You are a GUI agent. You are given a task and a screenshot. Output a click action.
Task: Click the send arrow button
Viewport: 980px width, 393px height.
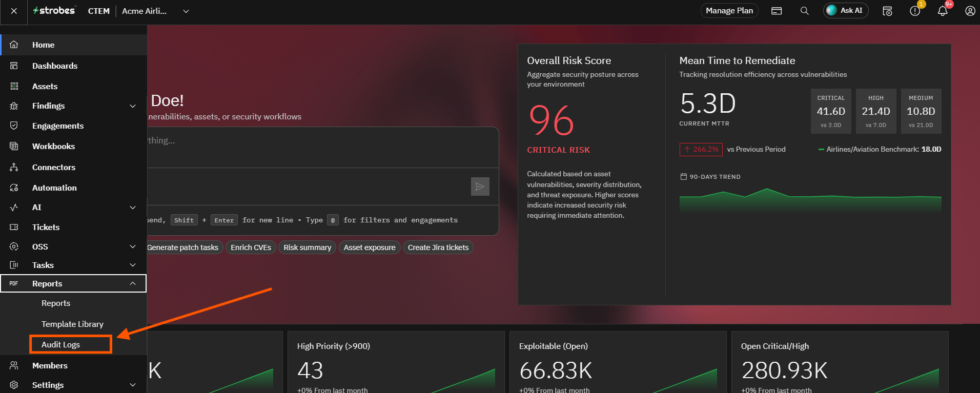pyautogui.click(x=480, y=187)
